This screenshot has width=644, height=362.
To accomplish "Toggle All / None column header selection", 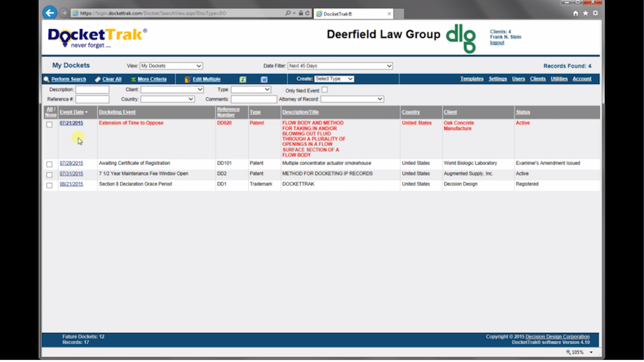I will (51, 112).
